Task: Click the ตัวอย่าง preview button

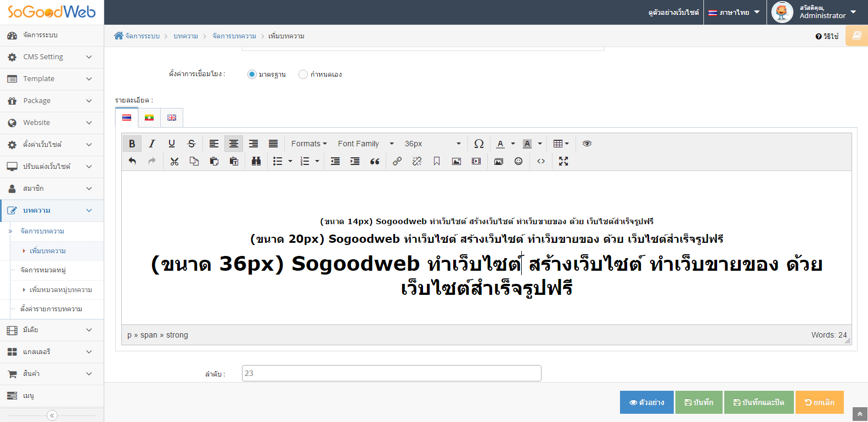Action: click(647, 402)
